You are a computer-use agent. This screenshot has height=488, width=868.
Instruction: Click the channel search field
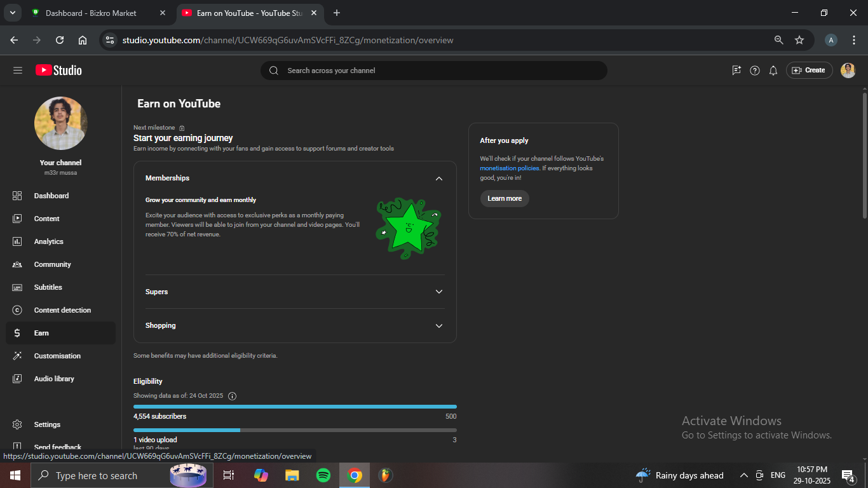(x=433, y=71)
